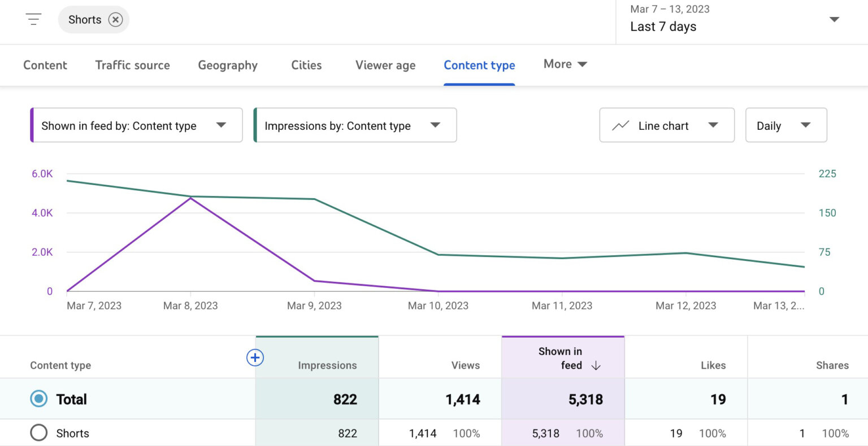Click the Mar 8 peak on the purple line
Screen dimensions: 868x446
point(190,198)
